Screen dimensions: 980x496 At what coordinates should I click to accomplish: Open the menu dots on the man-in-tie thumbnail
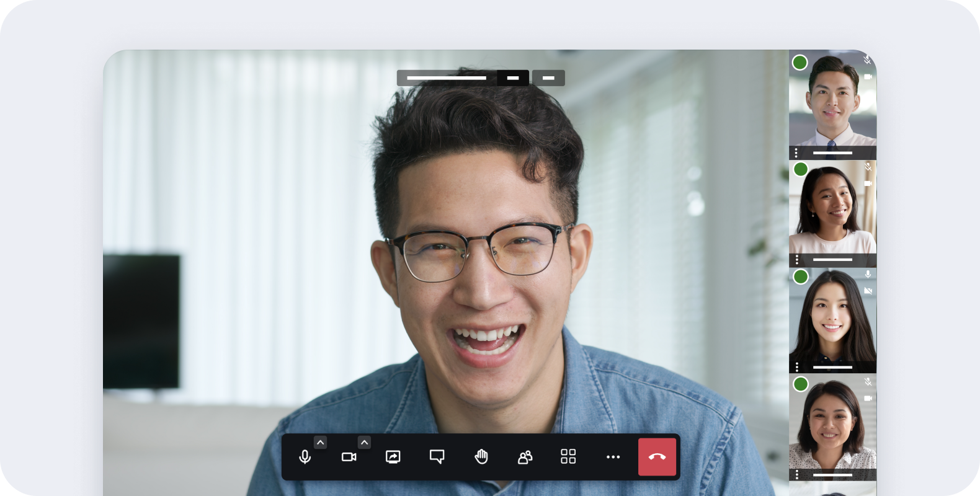796,153
